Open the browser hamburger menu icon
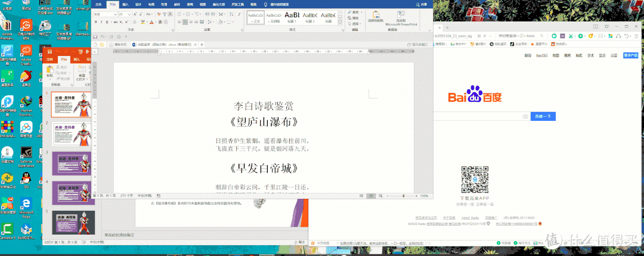Screen dimensions: 644x256 click(x=636, y=36)
